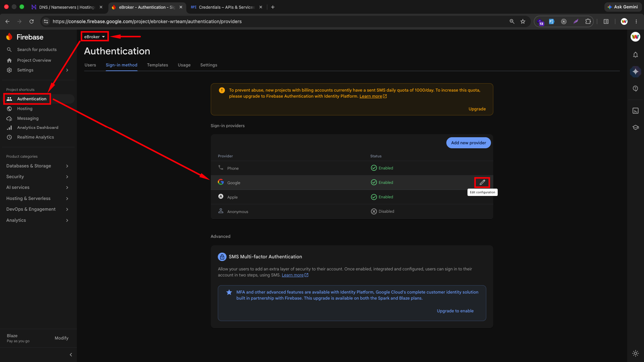
Task: Open Learn more link in quota warning
Action: click(373, 96)
